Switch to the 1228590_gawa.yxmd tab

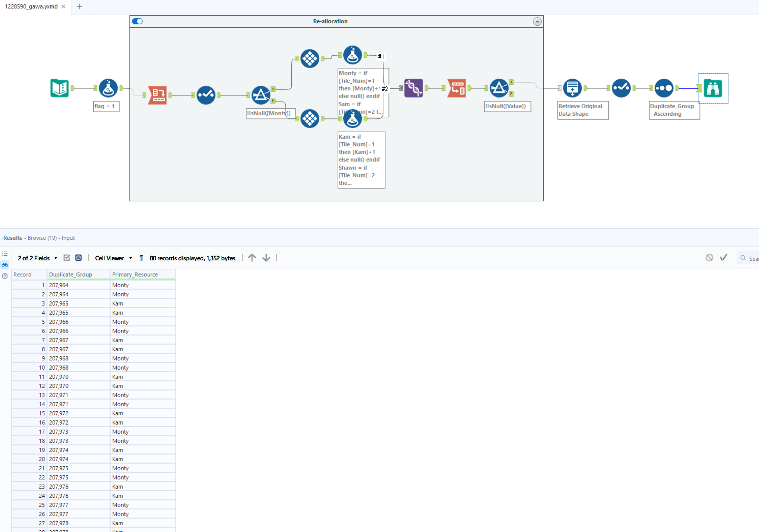tap(31, 6)
